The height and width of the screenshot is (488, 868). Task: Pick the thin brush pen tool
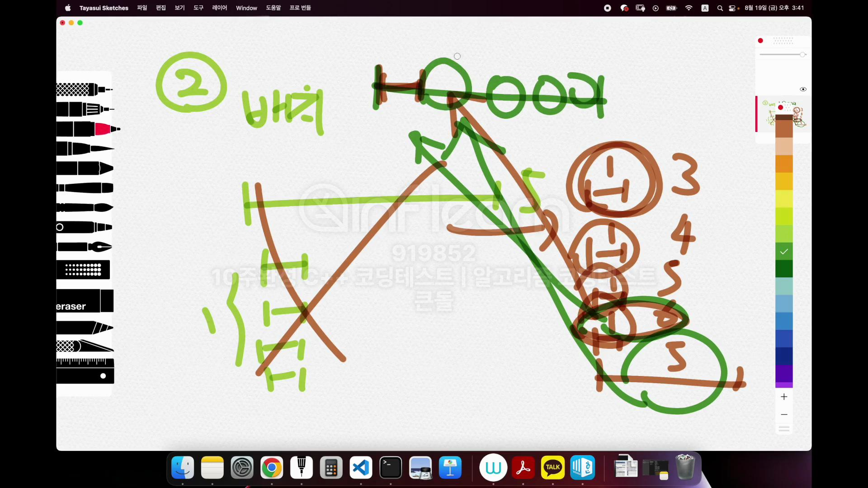84,148
